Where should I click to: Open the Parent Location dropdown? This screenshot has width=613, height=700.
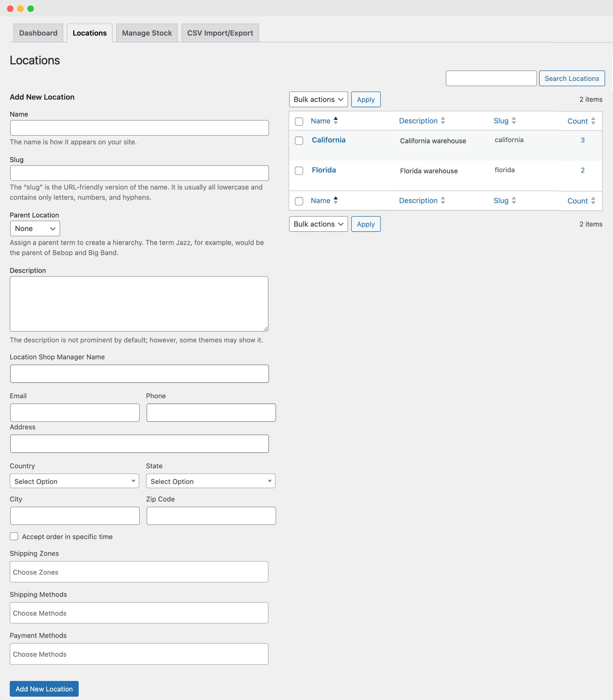pos(34,228)
